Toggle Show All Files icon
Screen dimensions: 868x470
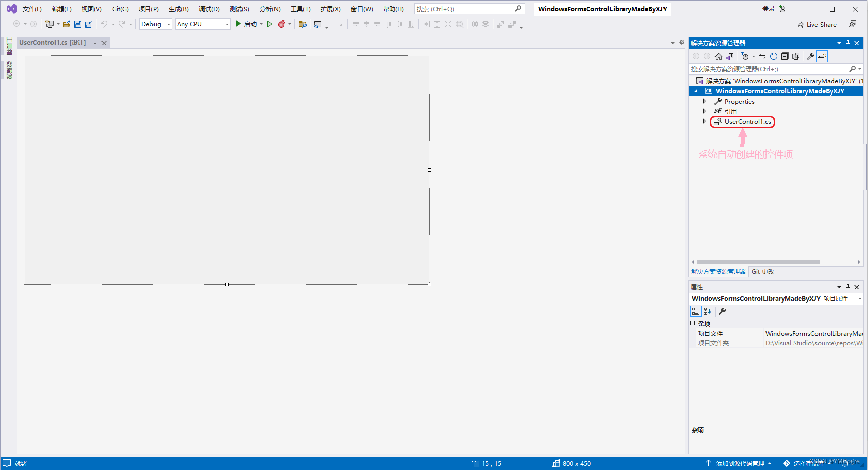coord(796,56)
